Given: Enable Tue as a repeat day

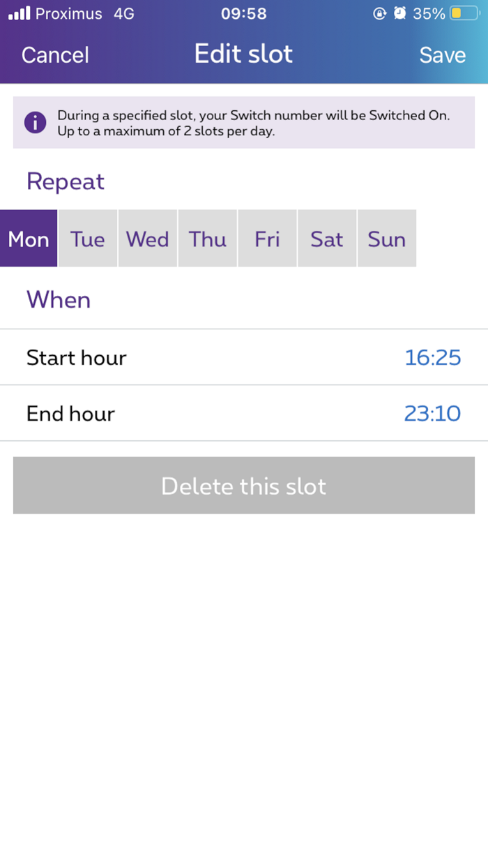Looking at the screenshot, I should [88, 239].
